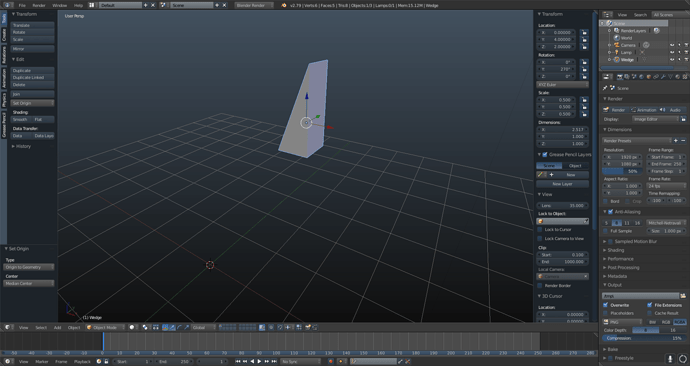Image resolution: width=690 pixels, height=366 pixels.
Task: Toggle the Anti-Aliasing checkbox
Action: pyautogui.click(x=610, y=212)
